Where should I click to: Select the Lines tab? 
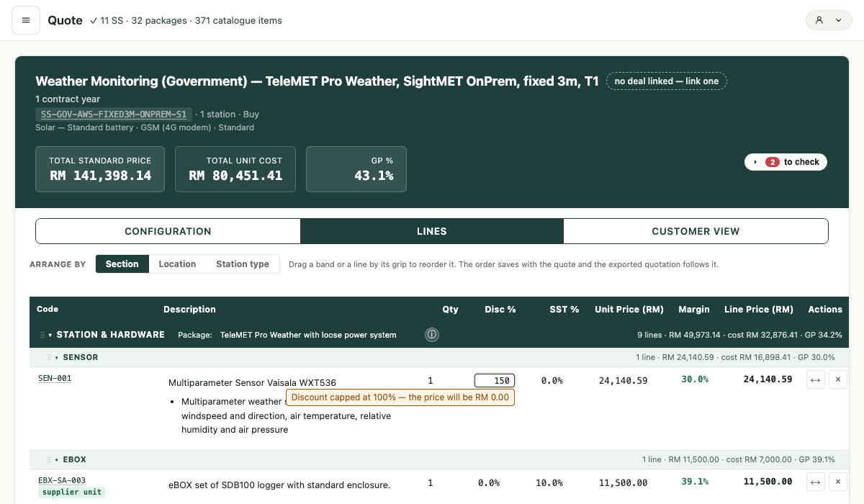pos(432,231)
